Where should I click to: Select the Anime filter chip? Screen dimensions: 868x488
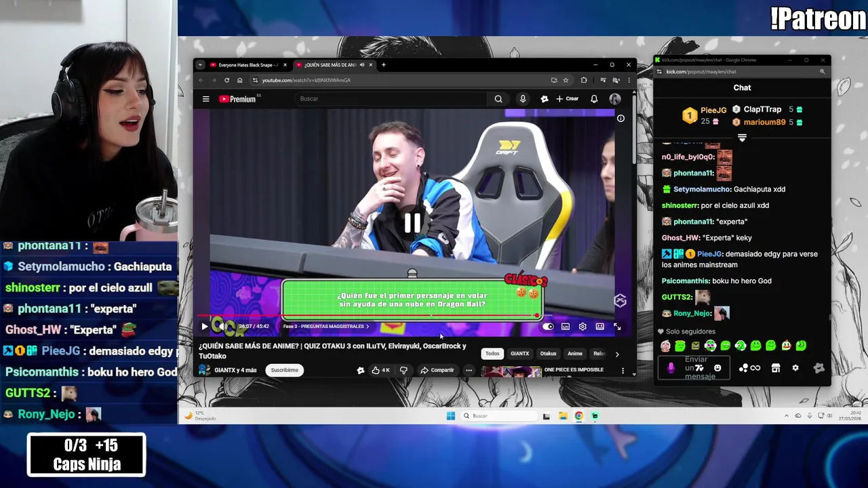click(575, 354)
